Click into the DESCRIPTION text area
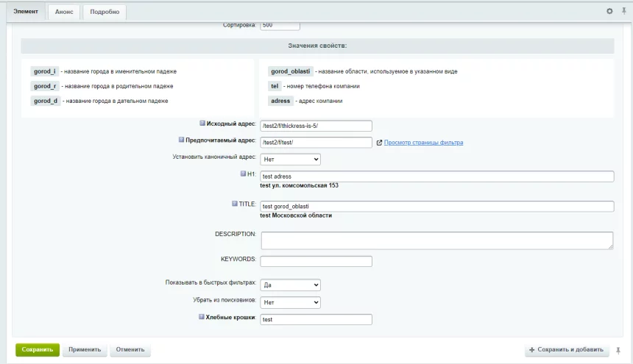The height and width of the screenshot is (364, 633). point(436,240)
